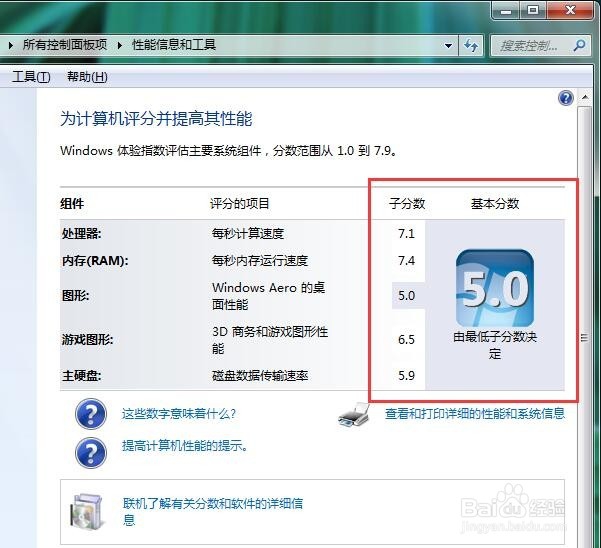Screen dimensions: 601x548
Task: Click the Windows Aero 的桌面性能 description
Action: coord(268,296)
